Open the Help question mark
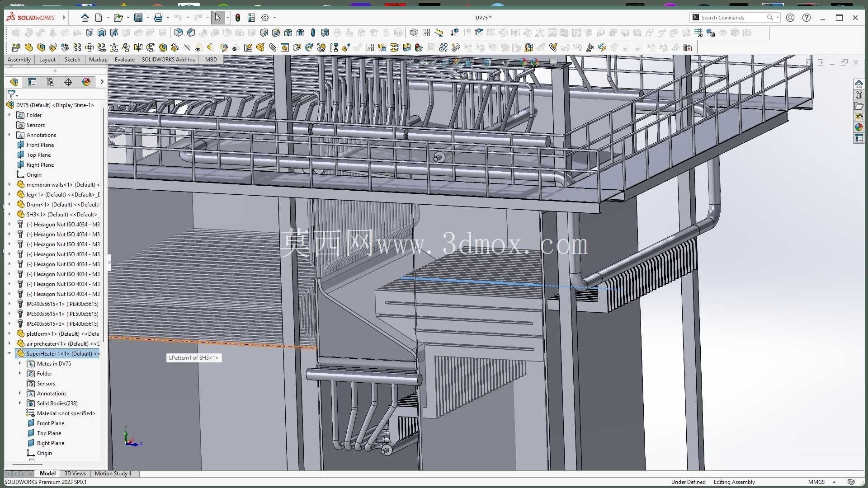The height and width of the screenshot is (488, 868). click(x=807, y=18)
